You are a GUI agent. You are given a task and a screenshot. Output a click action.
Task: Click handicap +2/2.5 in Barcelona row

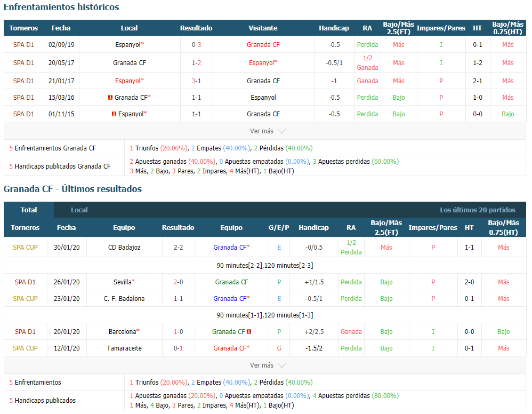coord(314,332)
